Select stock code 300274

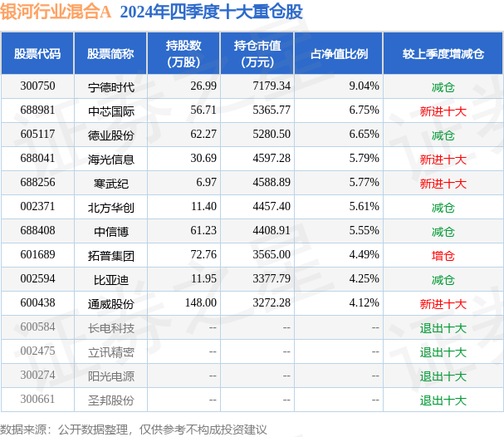(37, 376)
